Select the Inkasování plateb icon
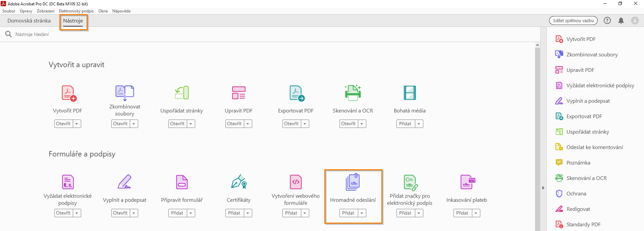This screenshot has height=231, width=644. point(468,182)
